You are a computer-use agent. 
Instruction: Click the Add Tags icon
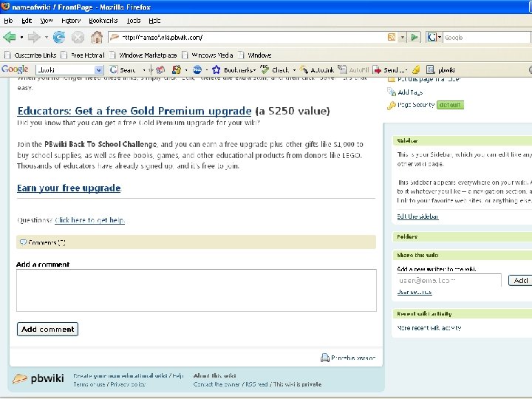392,92
